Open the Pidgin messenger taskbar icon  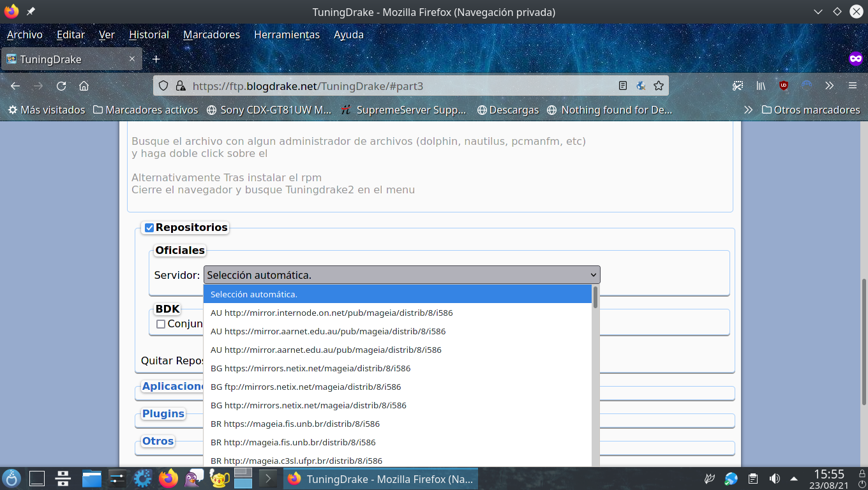point(194,479)
